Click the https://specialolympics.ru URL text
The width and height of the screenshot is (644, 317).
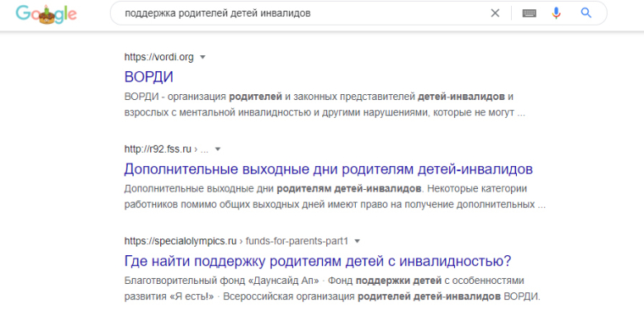tap(180, 242)
